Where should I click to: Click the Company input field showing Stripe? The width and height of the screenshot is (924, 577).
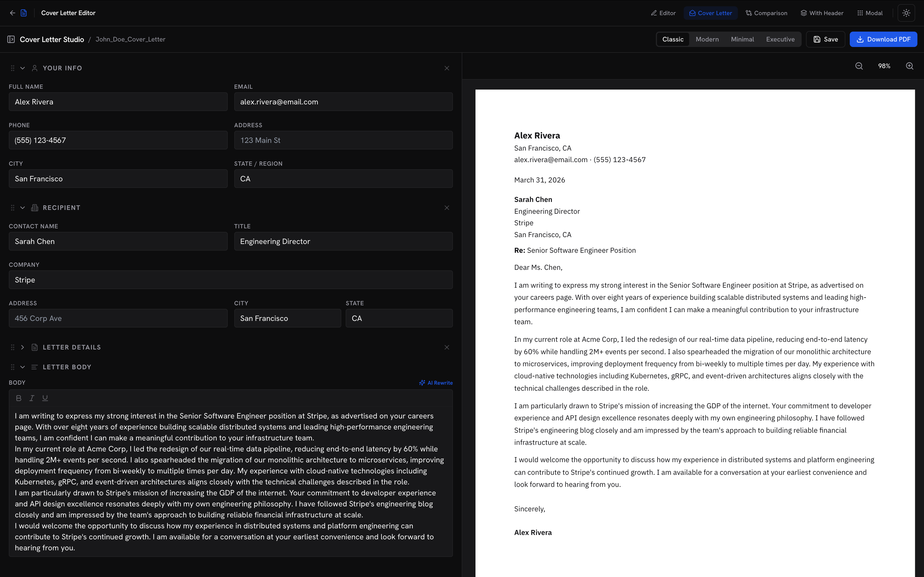(230, 279)
